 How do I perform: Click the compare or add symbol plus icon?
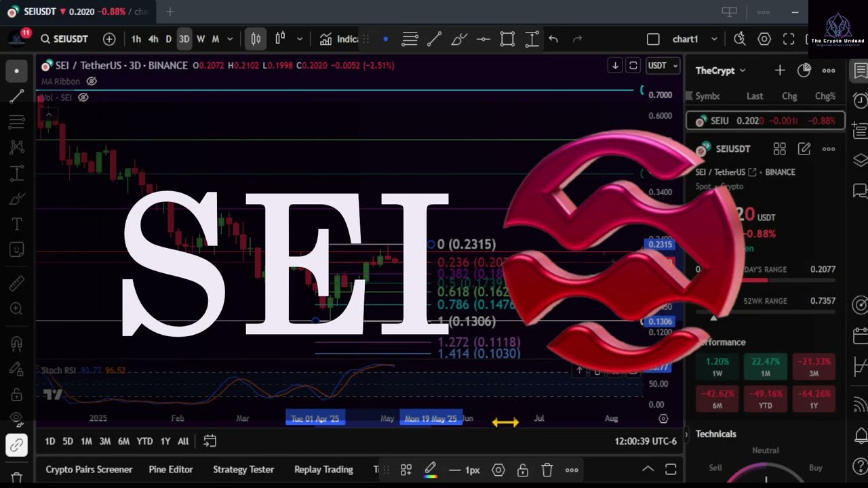pos(109,39)
